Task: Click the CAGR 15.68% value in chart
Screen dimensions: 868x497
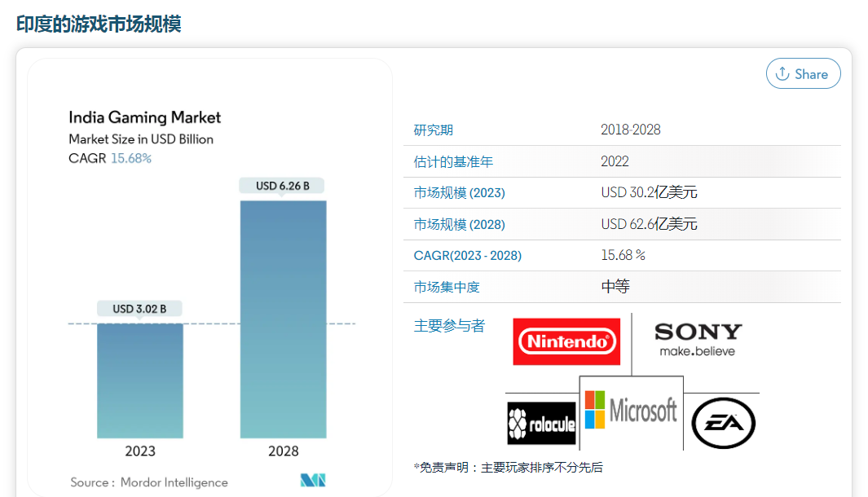Action: (131, 158)
